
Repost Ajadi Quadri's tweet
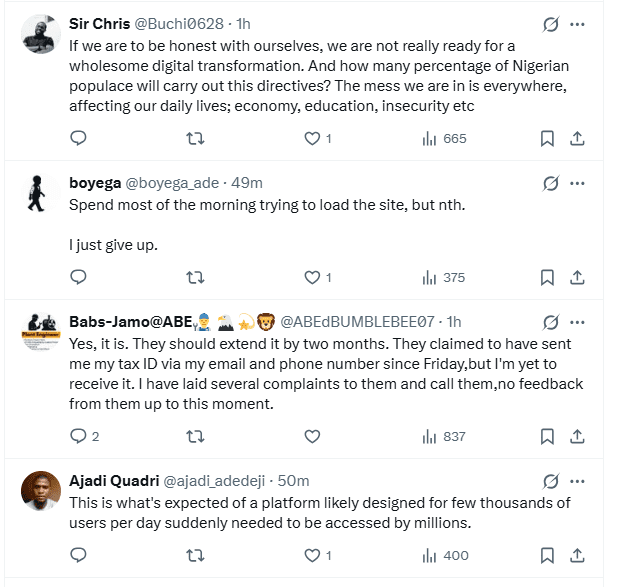(x=195, y=555)
